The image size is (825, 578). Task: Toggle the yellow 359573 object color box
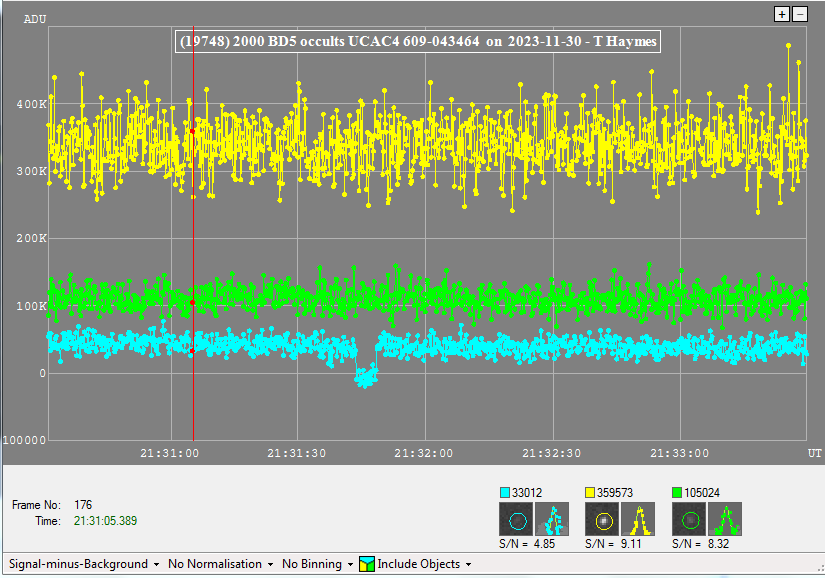point(590,492)
